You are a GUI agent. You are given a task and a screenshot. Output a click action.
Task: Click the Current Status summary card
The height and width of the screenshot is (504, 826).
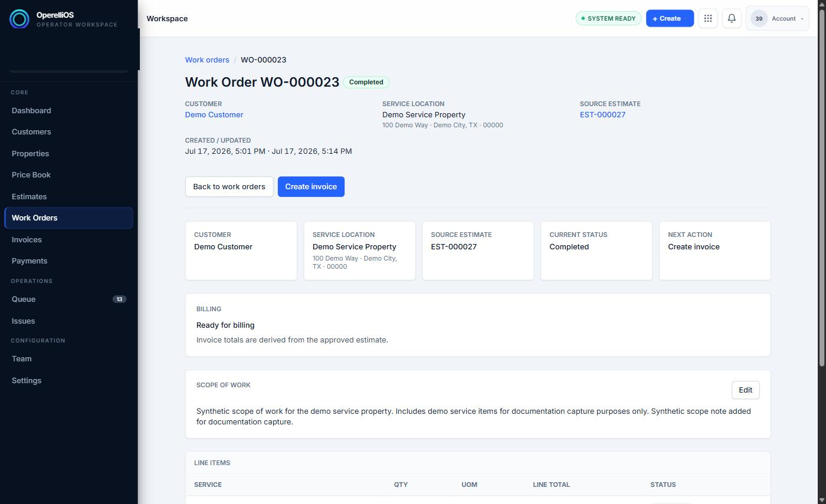tap(596, 251)
